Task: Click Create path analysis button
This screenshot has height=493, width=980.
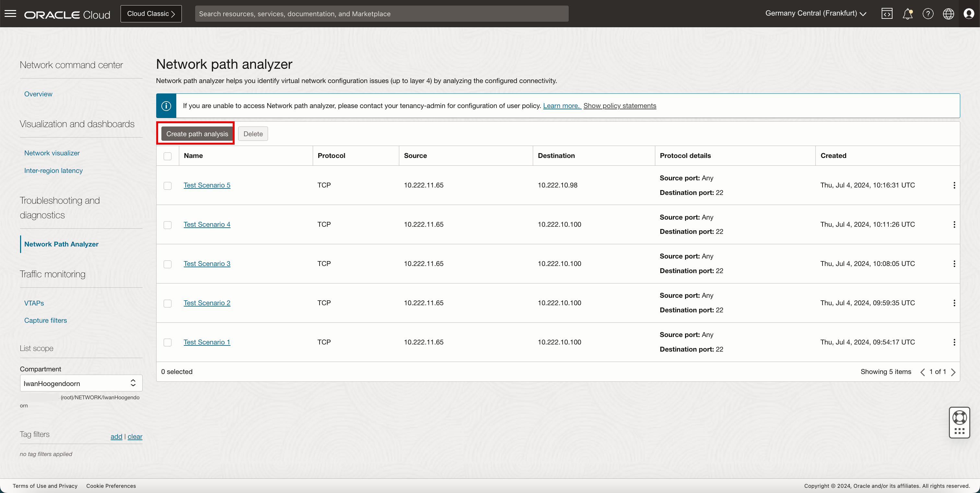Action: [x=197, y=134]
